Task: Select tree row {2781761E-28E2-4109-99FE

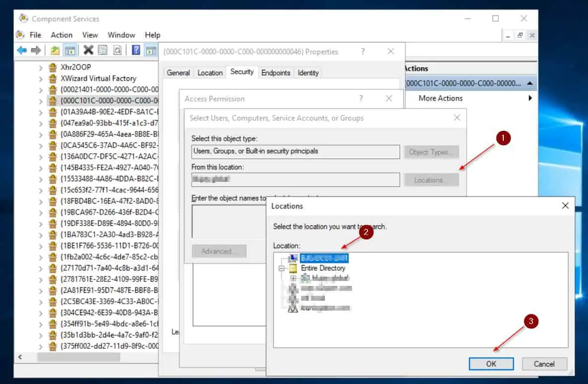Action: tap(109, 279)
